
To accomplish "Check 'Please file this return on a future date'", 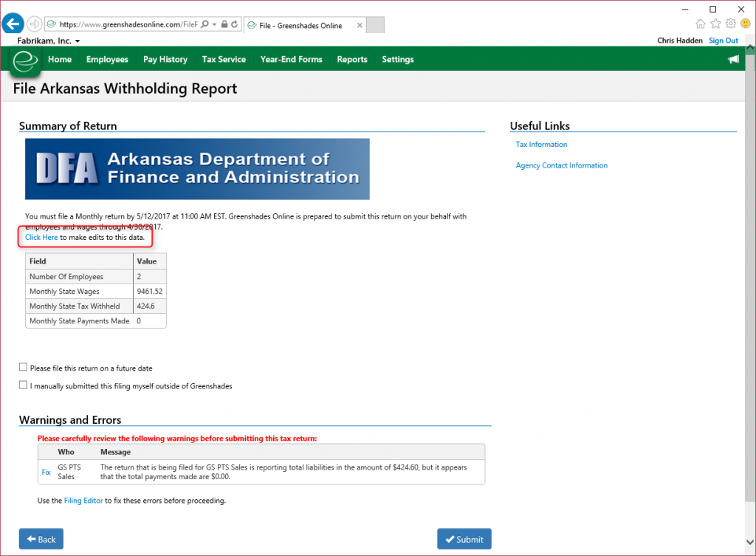I will (23, 368).
